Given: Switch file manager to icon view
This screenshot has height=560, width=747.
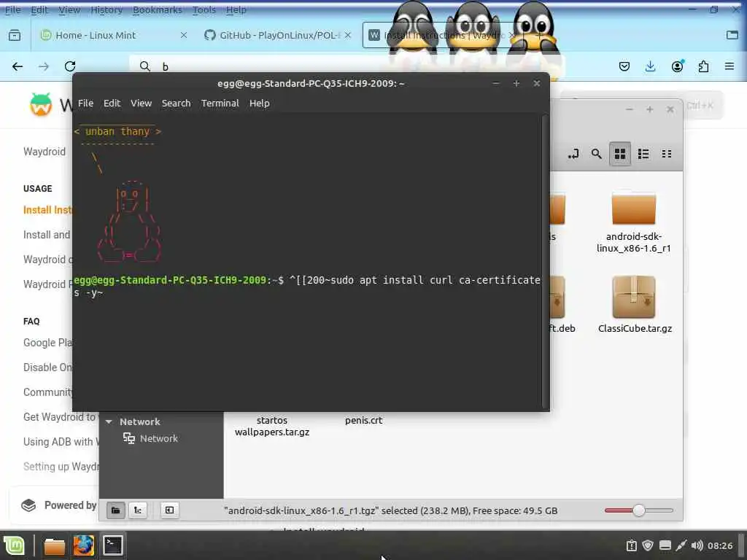Looking at the screenshot, I should (x=620, y=154).
